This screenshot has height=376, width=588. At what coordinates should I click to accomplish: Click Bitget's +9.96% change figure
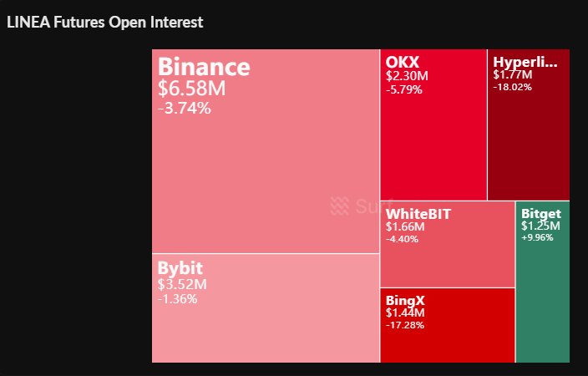pyautogui.click(x=539, y=237)
